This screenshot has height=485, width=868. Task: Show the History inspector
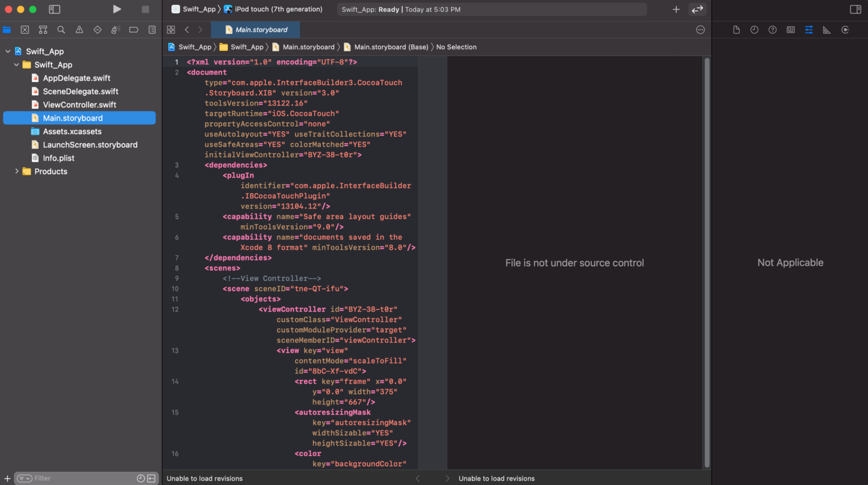click(754, 30)
